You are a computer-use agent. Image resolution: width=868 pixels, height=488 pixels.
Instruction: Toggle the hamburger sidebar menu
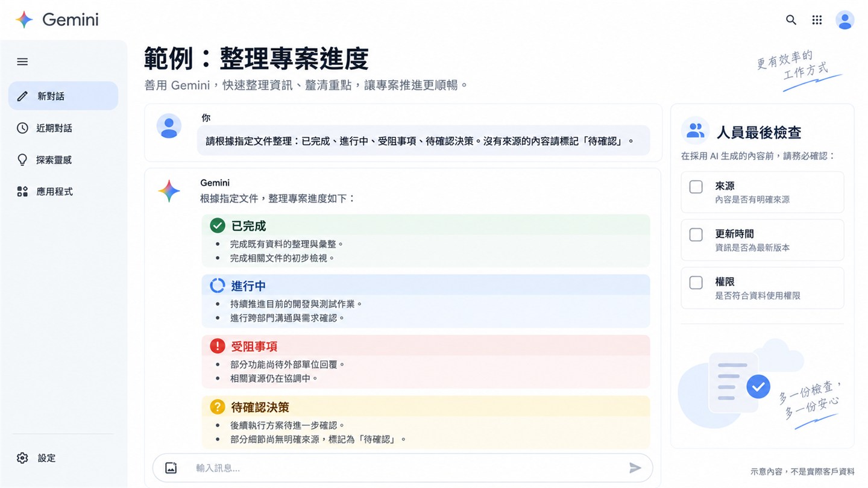click(x=22, y=61)
